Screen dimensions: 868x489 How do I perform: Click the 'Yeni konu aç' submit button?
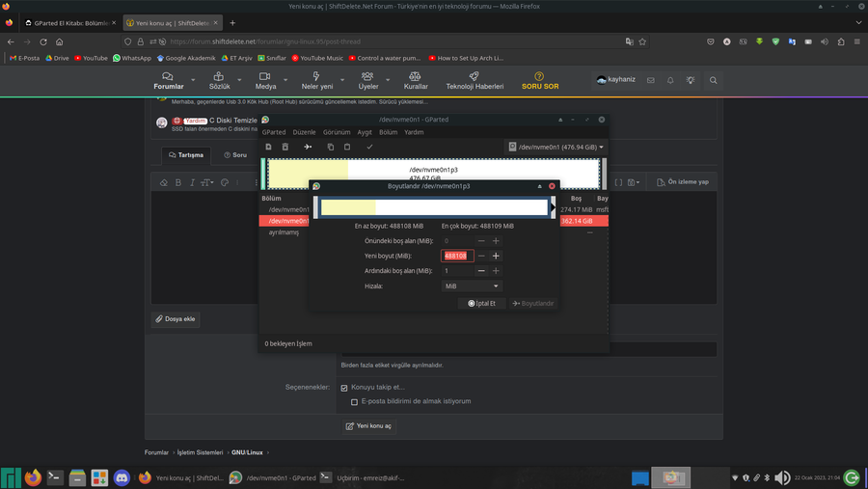(368, 426)
